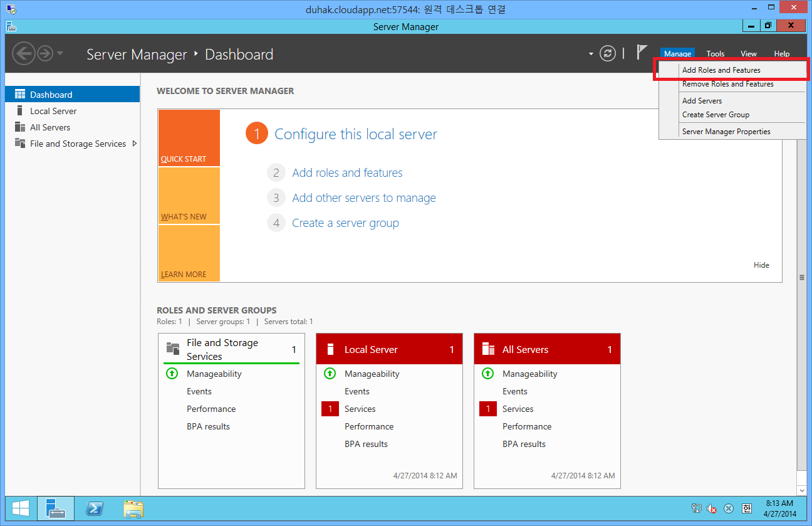Image resolution: width=812 pixels, height=526 pixels.
Task: Click Add roles and features link
Action: pyautogui.click(x=347, y=172)
